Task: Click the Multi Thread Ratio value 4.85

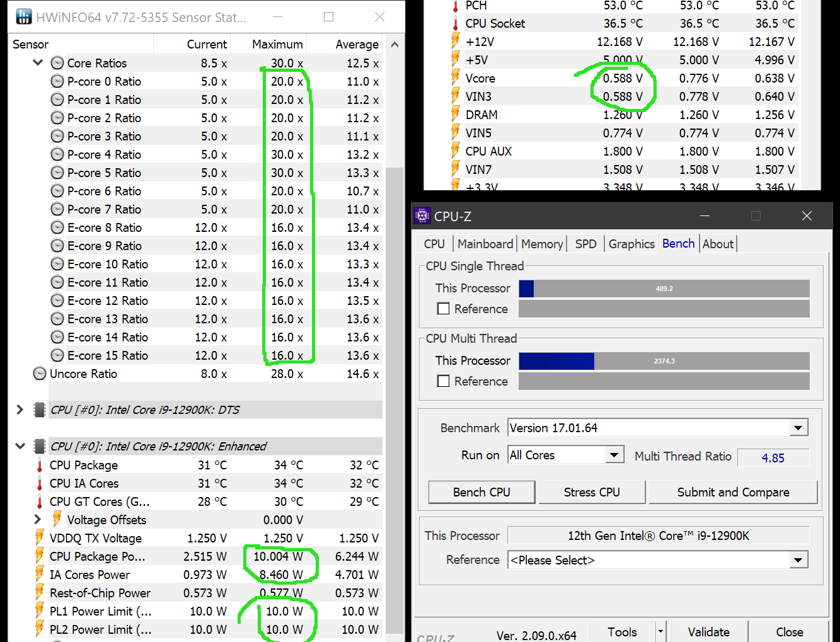Action: tap(773, 457)
